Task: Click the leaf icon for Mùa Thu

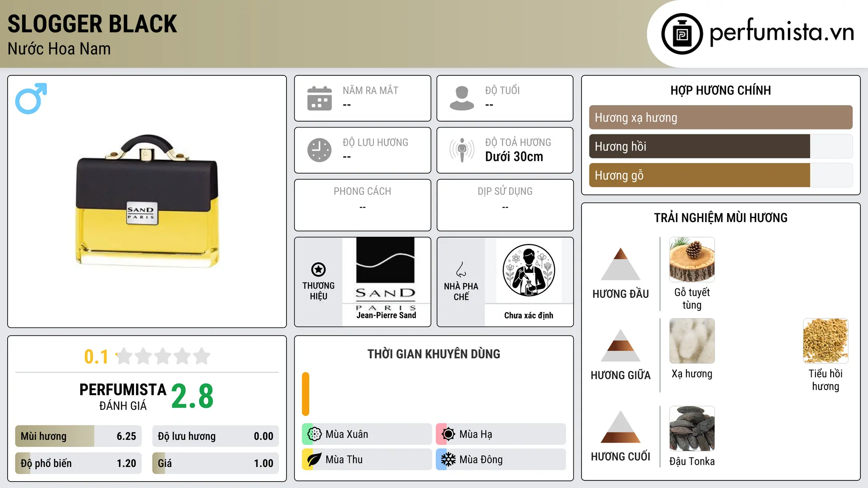Action: coord(314,460)
